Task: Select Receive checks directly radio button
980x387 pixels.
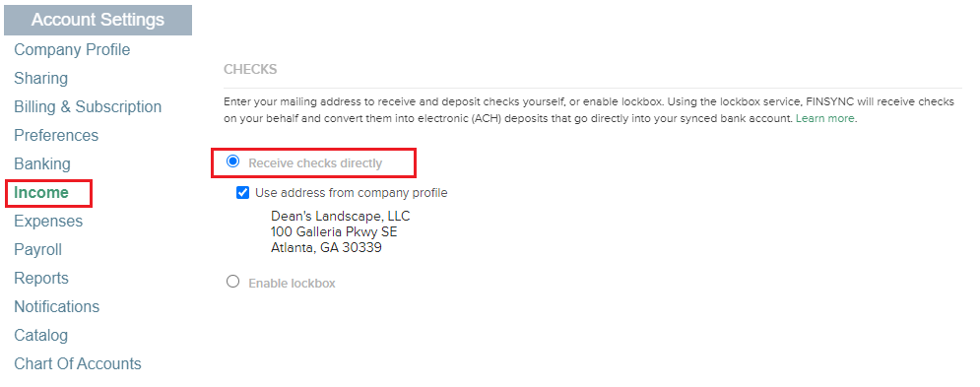Action: (x=233, y=162)
